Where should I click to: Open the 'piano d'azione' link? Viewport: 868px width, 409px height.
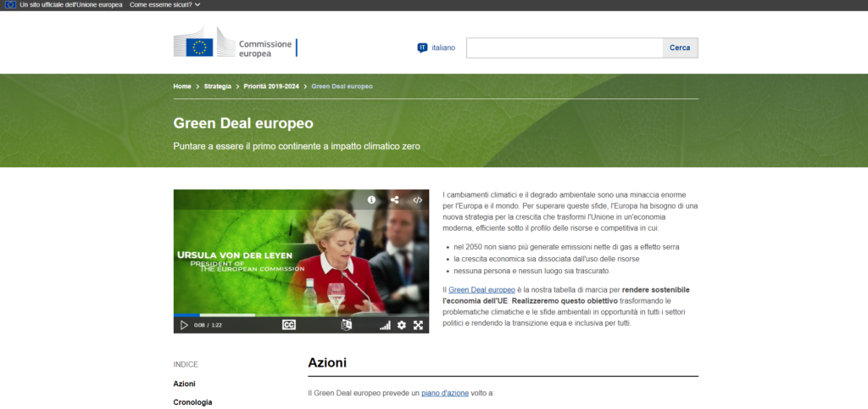[445, 393]
